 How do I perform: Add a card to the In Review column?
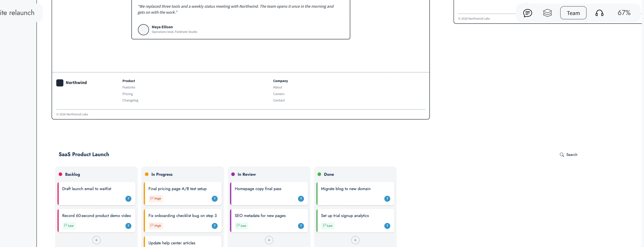click(x=269, y=240)
